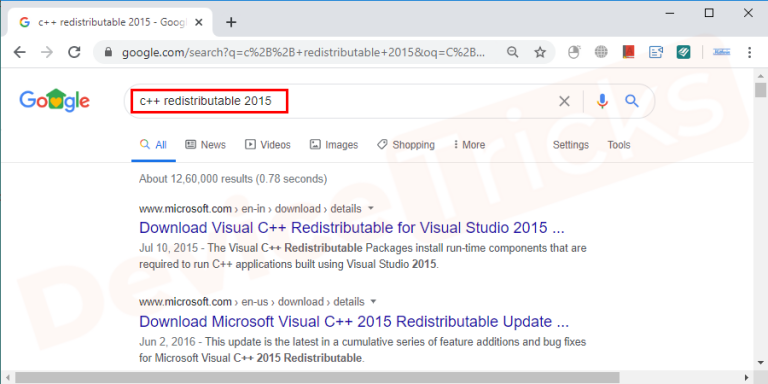Bookmark this page with the star icon
Screen dimensions: 768x384
click(540, 52)
